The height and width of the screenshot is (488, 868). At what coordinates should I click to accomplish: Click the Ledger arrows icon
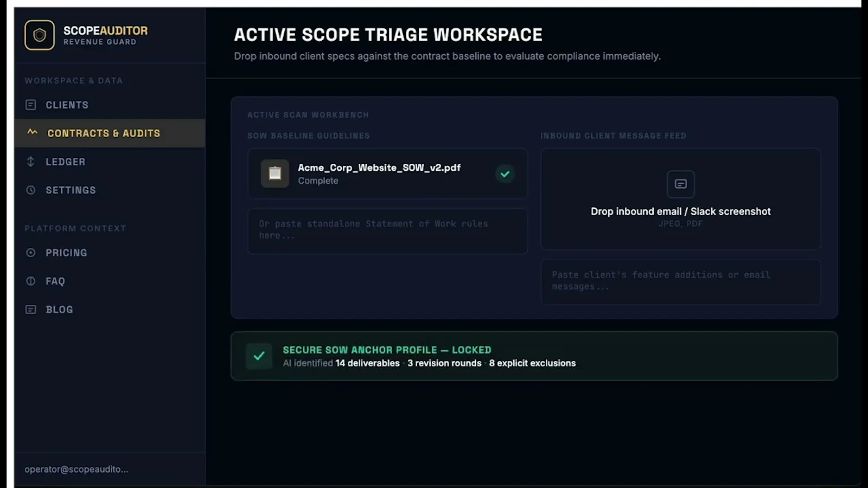point(31,162)
